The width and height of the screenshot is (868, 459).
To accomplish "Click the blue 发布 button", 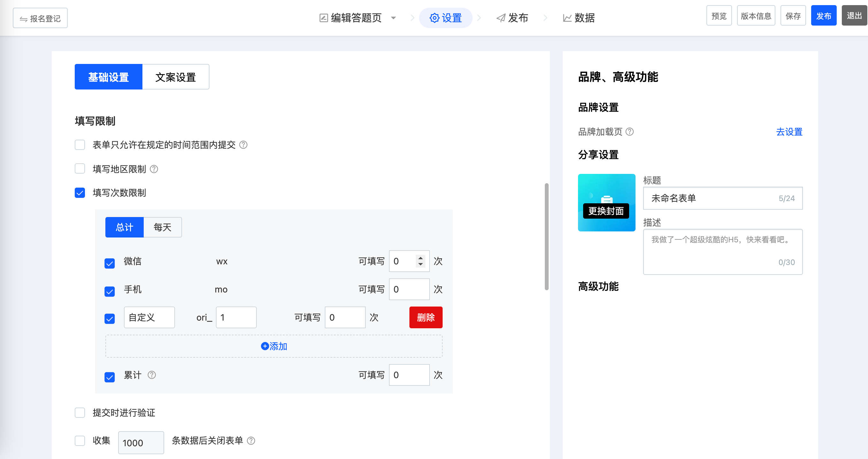I will click(824, 16).
